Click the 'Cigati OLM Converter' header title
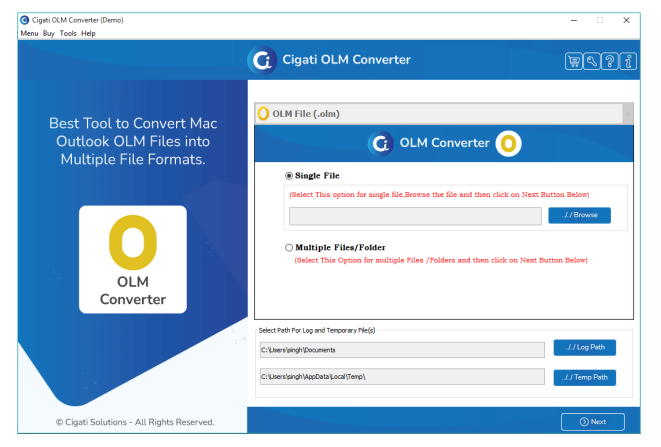661x447 pixels. click(x=346, y=60)
